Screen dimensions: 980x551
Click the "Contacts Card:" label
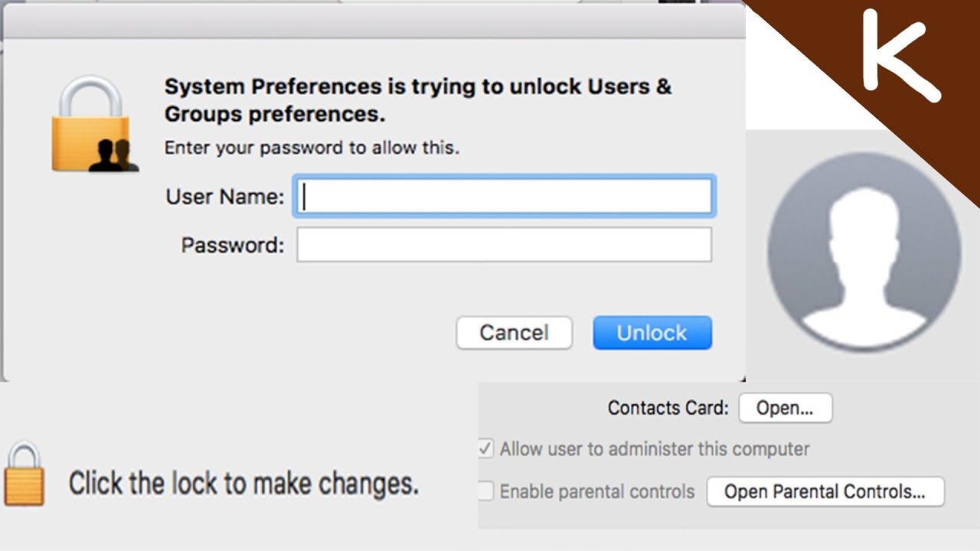(668, 408)
